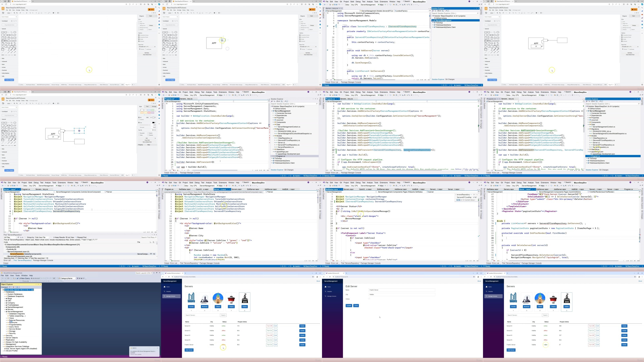Pick the red style swatch in the draw.io Style panel
The width and height of the screenshot is (644, 362).
click(149, 113)
